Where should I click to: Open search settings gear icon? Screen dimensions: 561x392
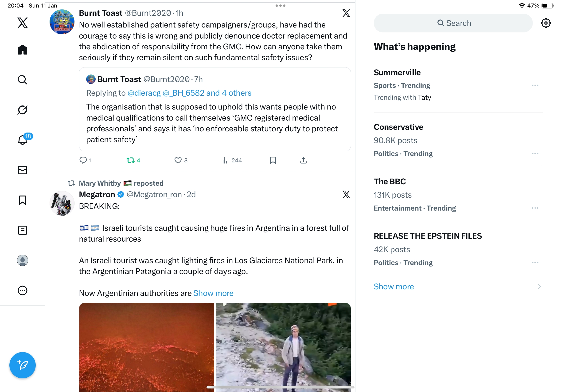(x=545, y=23)
